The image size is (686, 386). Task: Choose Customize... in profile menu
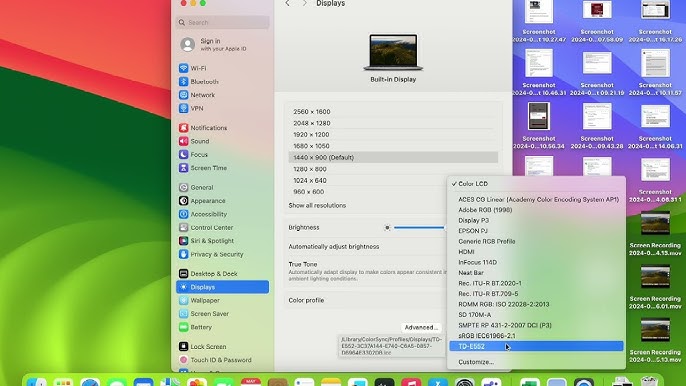pyautogui.click(x=536, y=362)
